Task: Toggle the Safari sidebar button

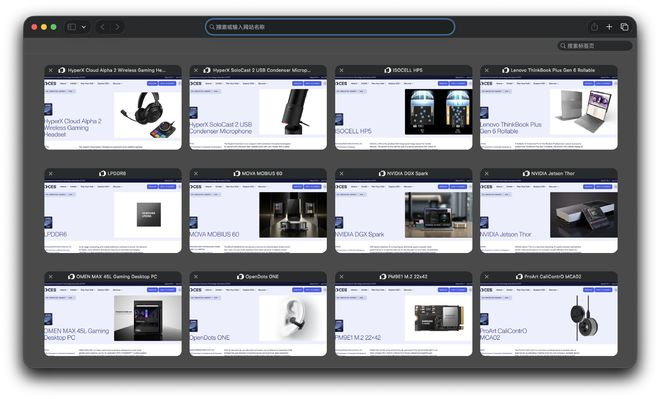Action: pyautogui.click(x=72, y=27)
